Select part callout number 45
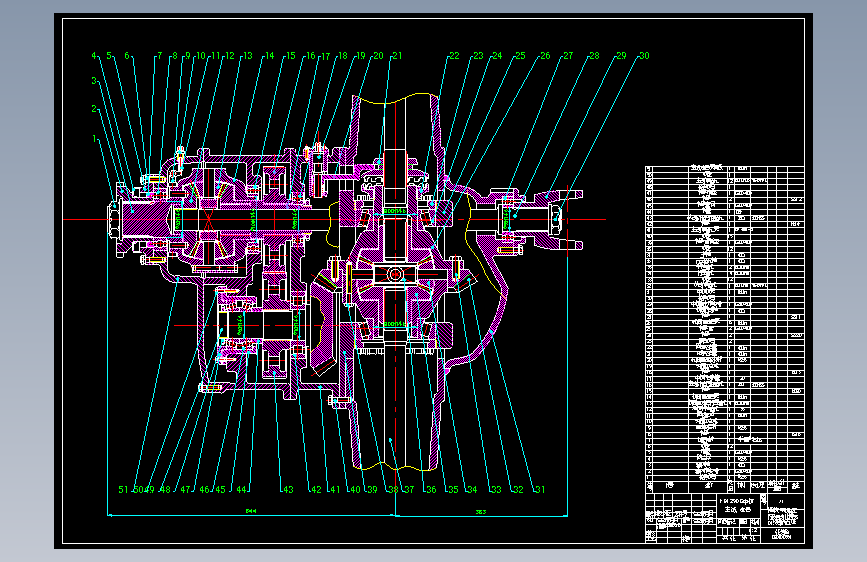This screenshot has height=562, width=867. click(x=220, y=490)
